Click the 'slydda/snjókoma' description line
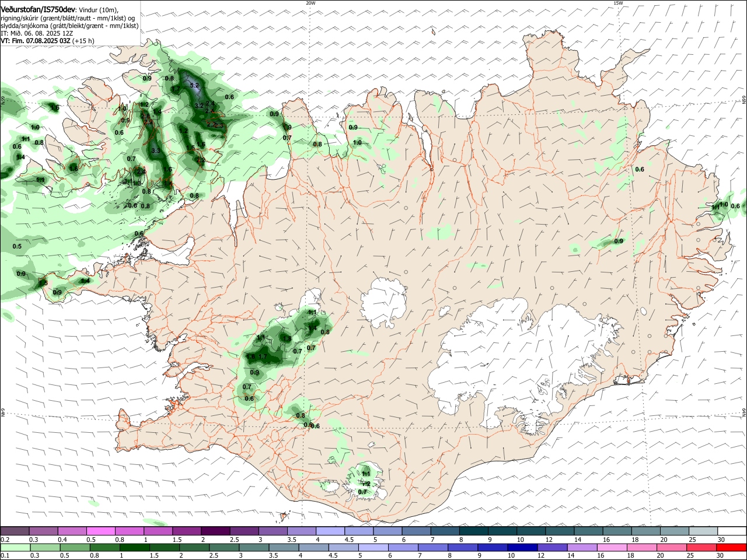 click(69, 26)
